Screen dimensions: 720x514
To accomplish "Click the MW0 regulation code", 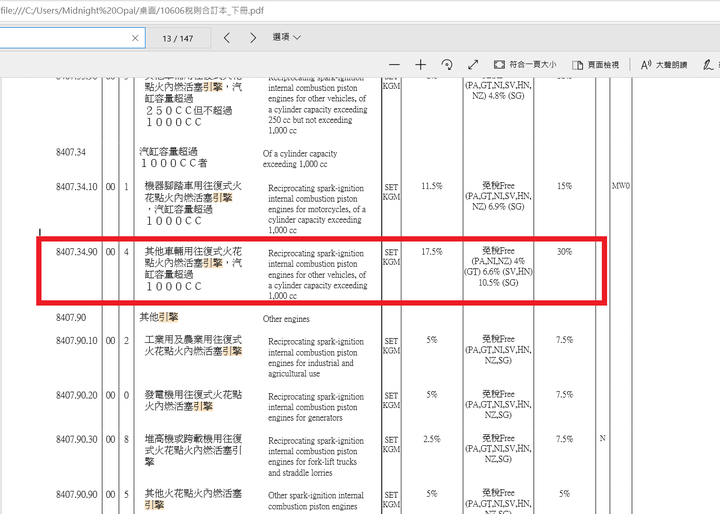I will pyautogui.click(x=621, y=186).
